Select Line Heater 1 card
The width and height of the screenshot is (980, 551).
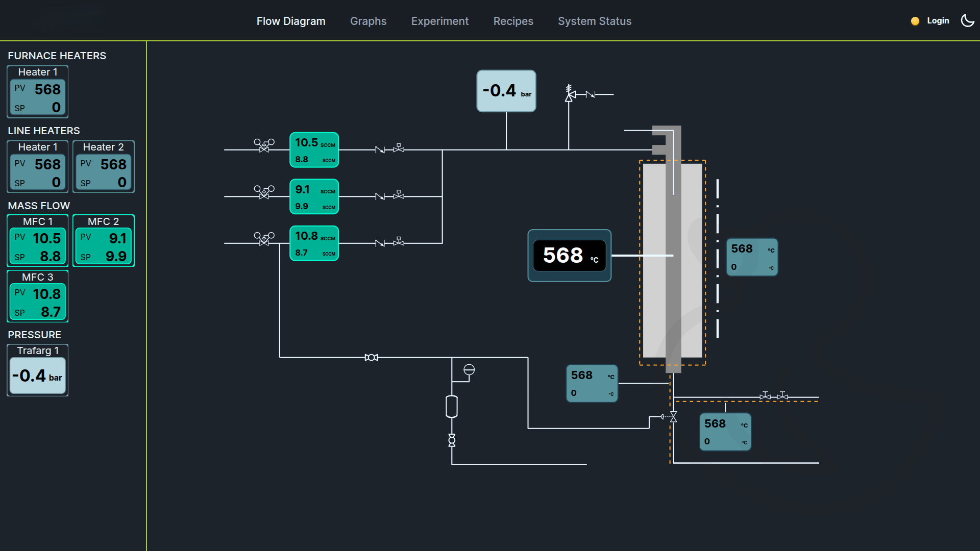point(38,167)
